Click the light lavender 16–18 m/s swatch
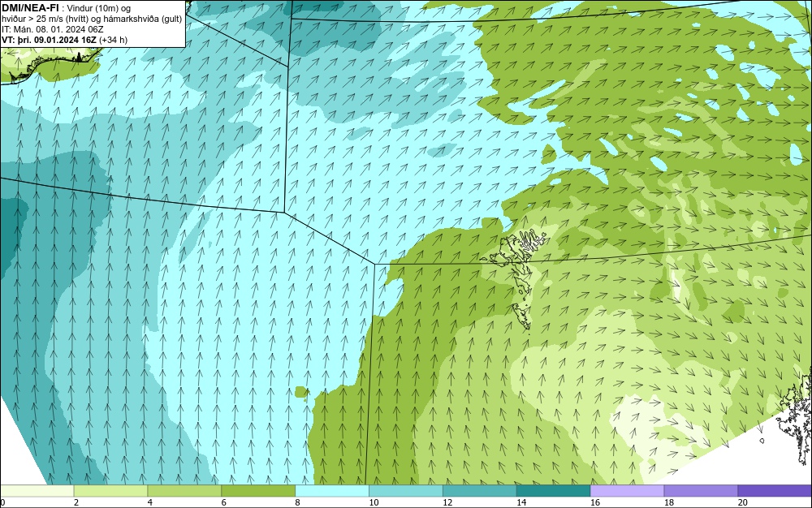 coord(627,491)
